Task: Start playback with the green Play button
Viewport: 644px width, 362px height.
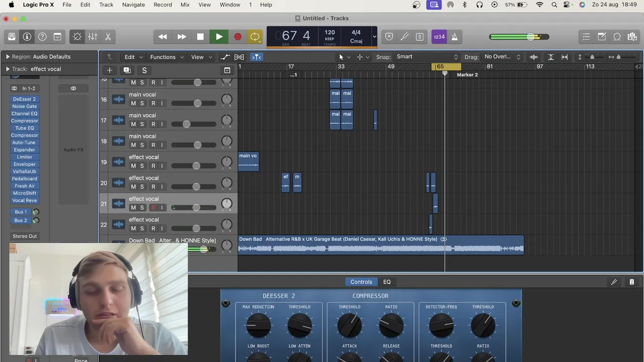Action: [x=219, y=37]
